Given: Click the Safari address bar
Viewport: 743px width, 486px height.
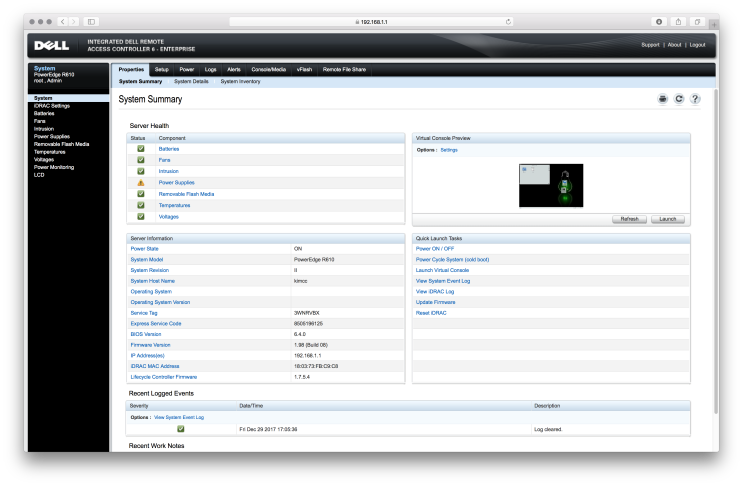Looking at the screenshot, I should pos(371,21).
